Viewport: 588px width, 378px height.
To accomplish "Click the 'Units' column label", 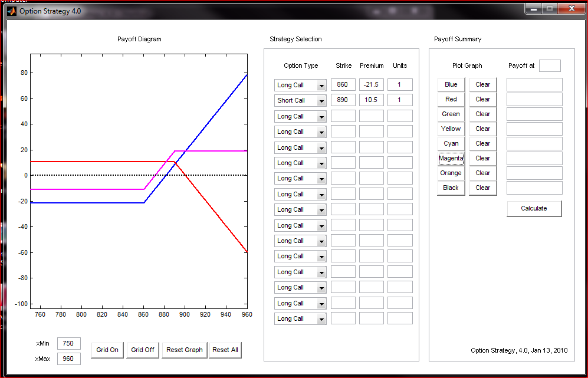I will tap(400, 65).
